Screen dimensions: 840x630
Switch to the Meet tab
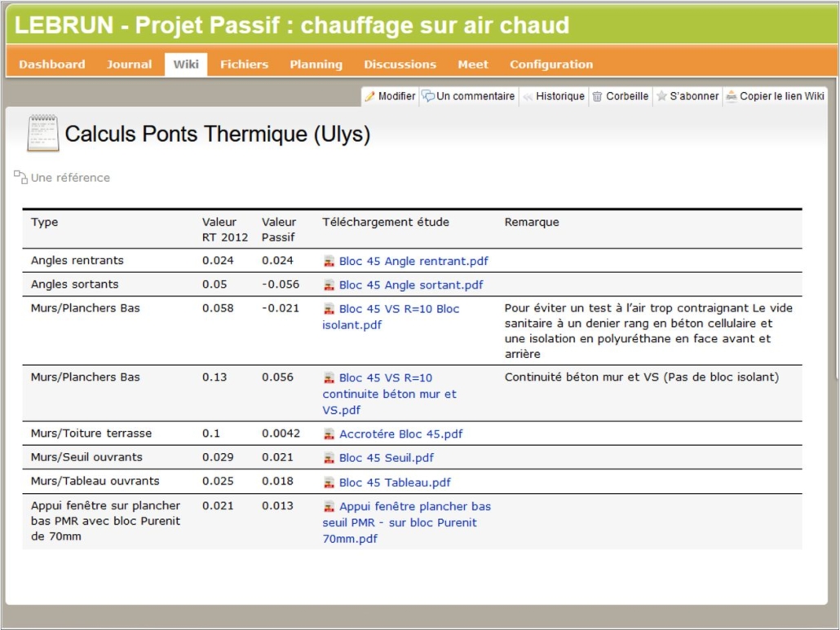click(473, 64)
